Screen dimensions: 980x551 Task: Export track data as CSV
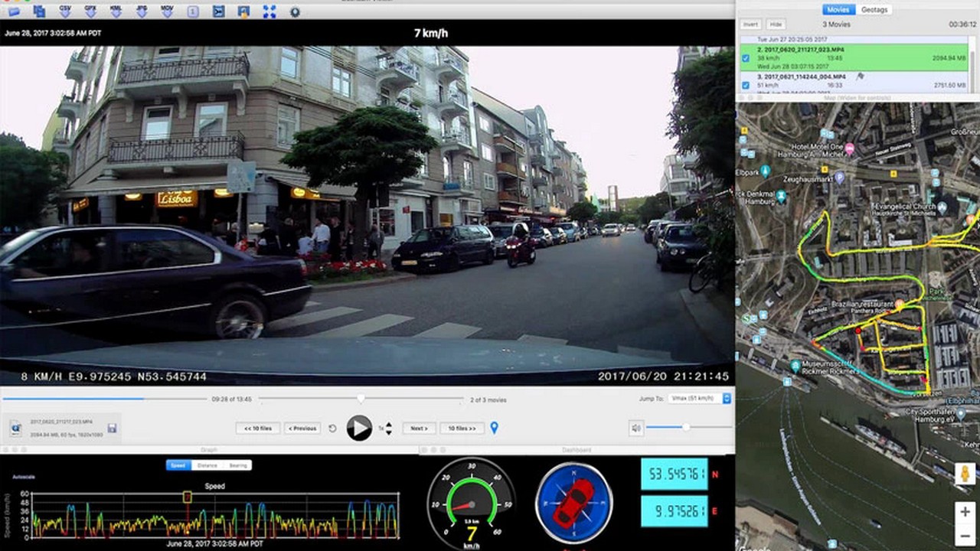pyautogui.click(x=65, y=11)
